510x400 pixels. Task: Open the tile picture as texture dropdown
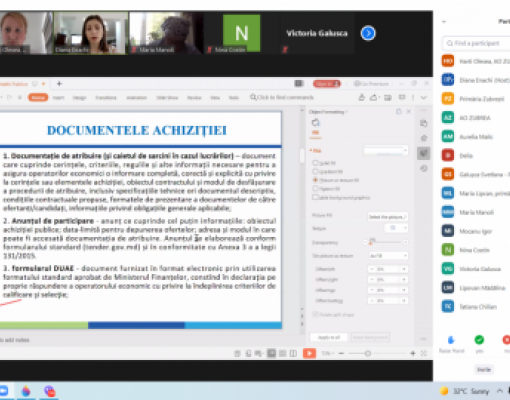coord(388,256)
